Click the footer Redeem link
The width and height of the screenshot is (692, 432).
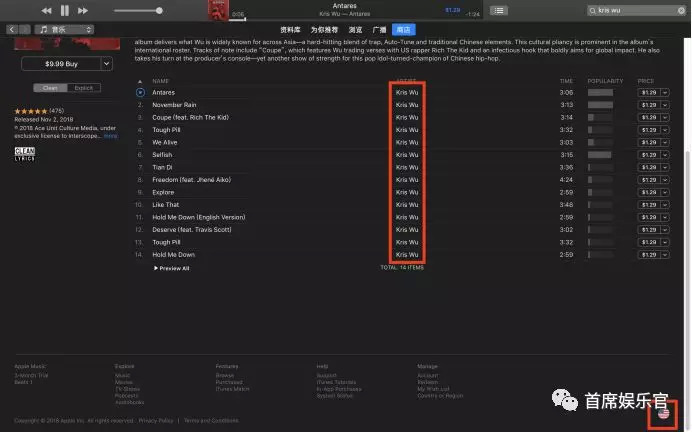click(x=428, y=382)
